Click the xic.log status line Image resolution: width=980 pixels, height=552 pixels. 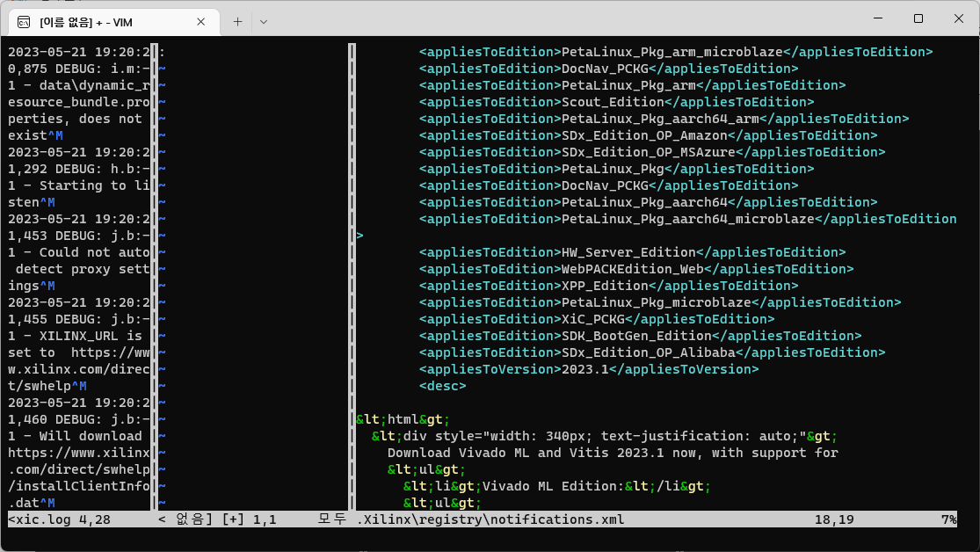60,519
